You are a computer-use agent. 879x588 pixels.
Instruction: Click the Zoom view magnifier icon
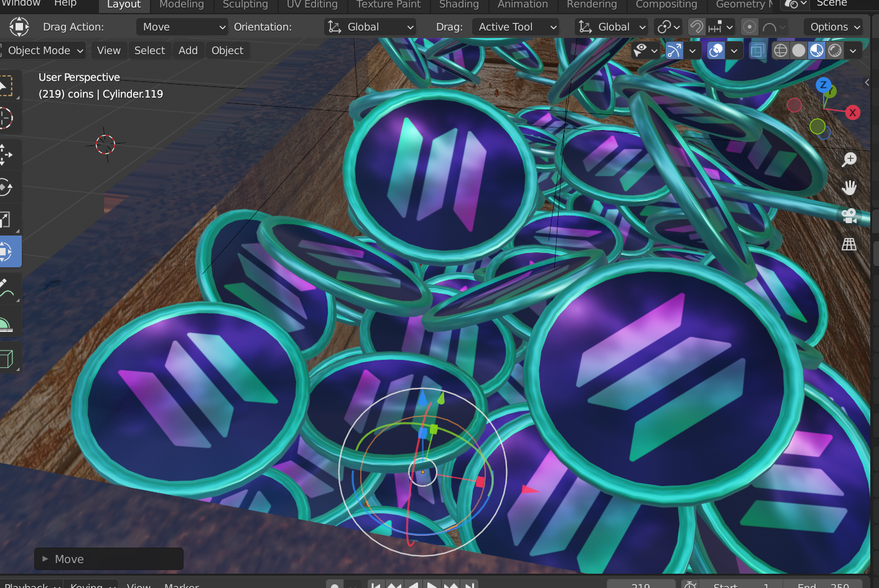[x=849, y=160]
